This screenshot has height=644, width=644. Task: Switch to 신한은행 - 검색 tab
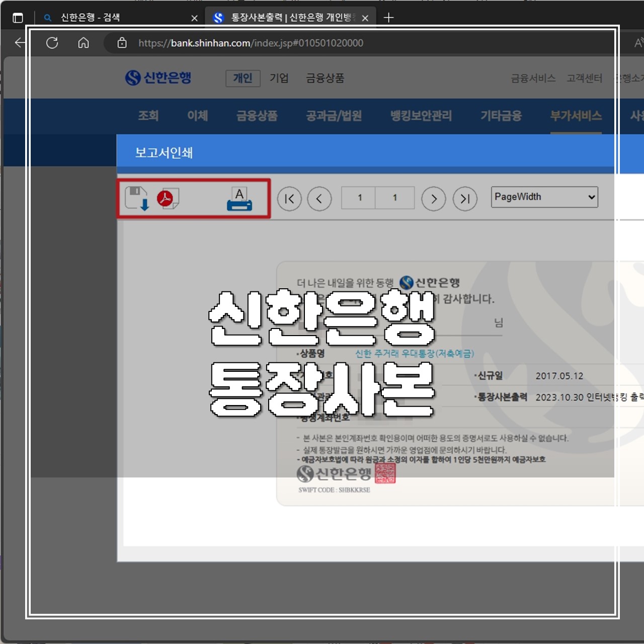[x=91, y=18]
